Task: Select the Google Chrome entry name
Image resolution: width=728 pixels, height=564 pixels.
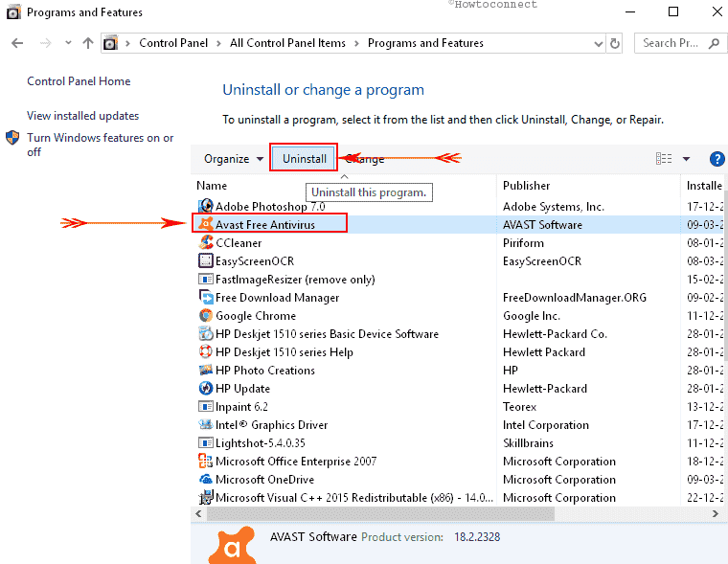Action: pyautogui.click(x=256, y=316)
